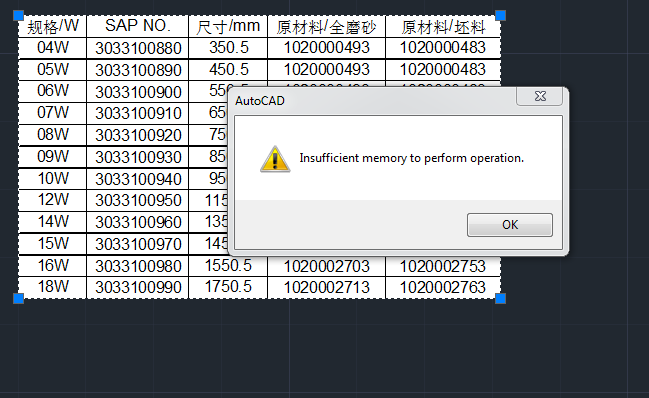Select the 08W cell

click(x=53, y=135)
